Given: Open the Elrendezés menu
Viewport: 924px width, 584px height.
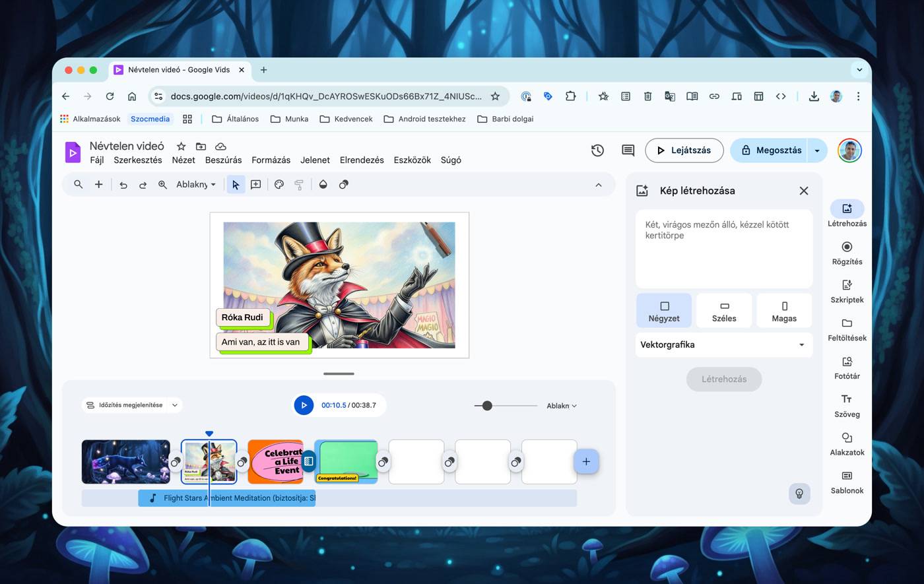Looking at the screenshot, I should pyautogui.click(x=362, y=160).
